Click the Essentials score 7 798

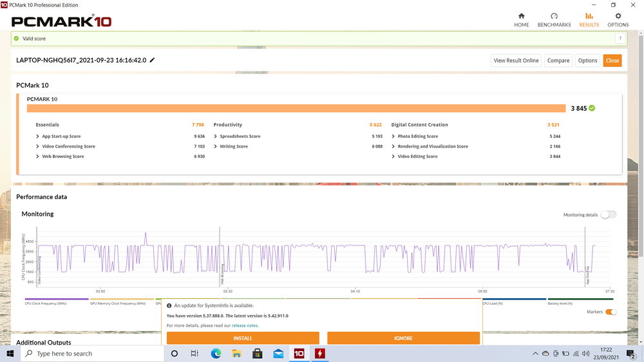[198, 124]
